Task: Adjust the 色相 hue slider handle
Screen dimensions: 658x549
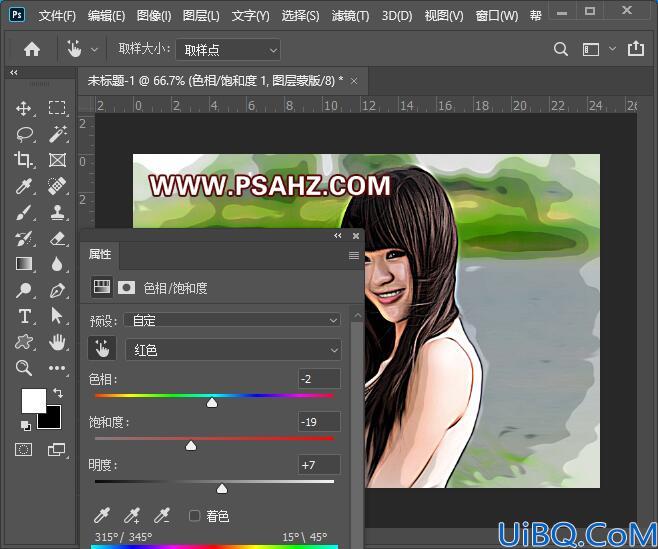Action: tap(212, 403)
